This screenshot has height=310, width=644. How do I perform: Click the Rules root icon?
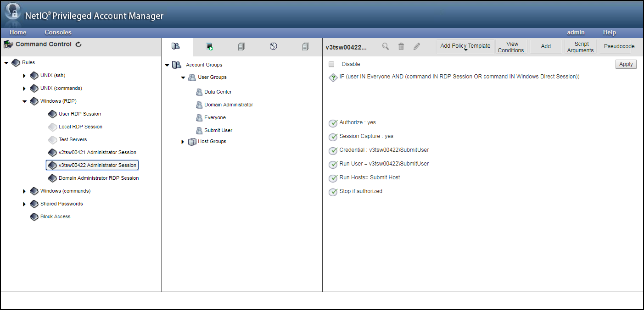click(16, 62)
